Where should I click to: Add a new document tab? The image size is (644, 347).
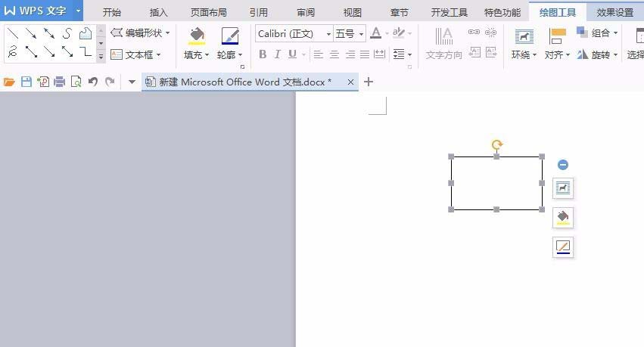pyautogui.click(x=369, y=82)
